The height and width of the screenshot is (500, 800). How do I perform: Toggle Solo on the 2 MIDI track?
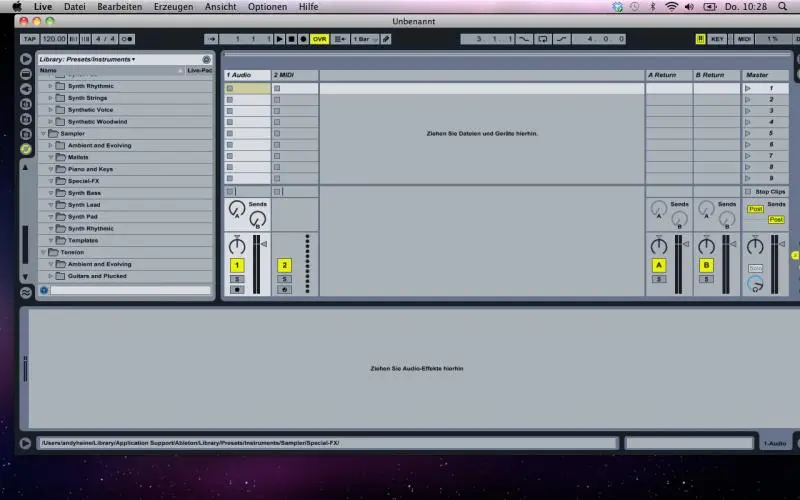click(284, 279)
